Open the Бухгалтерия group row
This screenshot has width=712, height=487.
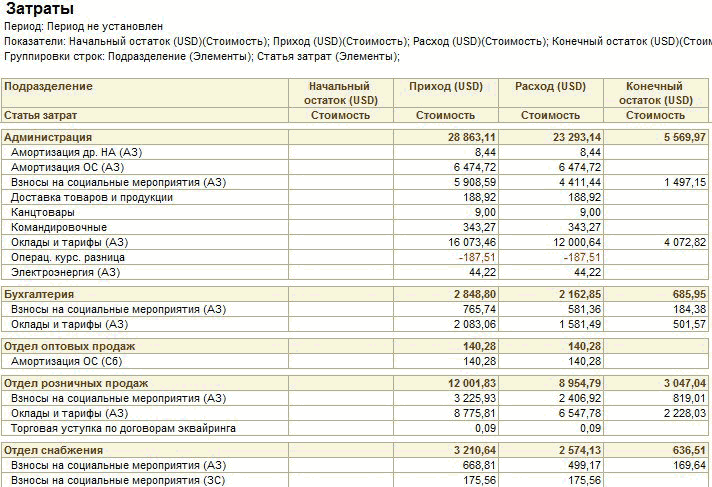[42, 294]
